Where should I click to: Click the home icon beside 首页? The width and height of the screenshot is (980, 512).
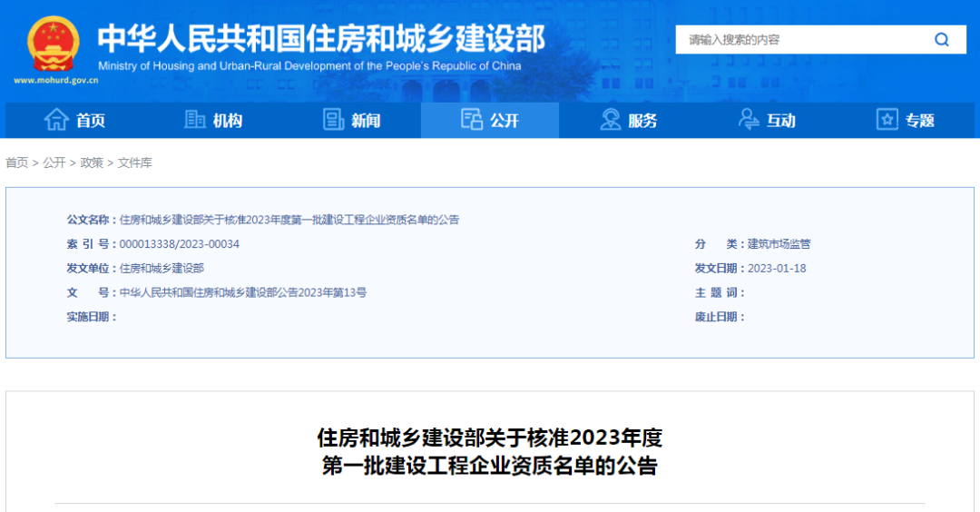click(56, 120)
